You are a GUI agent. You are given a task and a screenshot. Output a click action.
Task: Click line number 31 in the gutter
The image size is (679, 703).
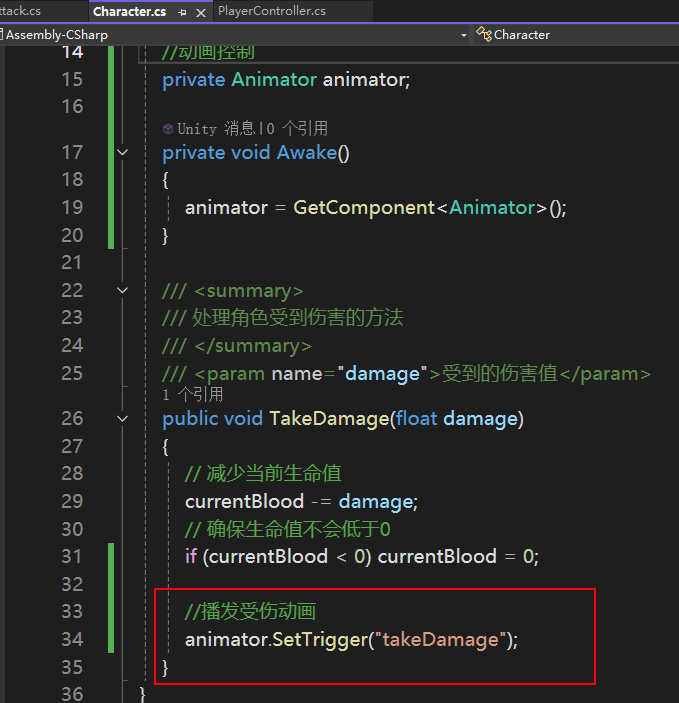pyautogui.click(x=72, y=556)
